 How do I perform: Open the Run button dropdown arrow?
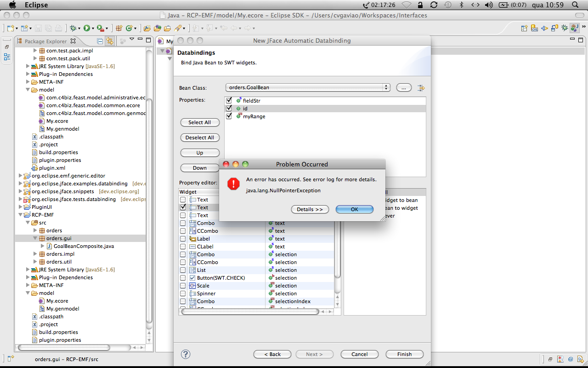[92, 29]
